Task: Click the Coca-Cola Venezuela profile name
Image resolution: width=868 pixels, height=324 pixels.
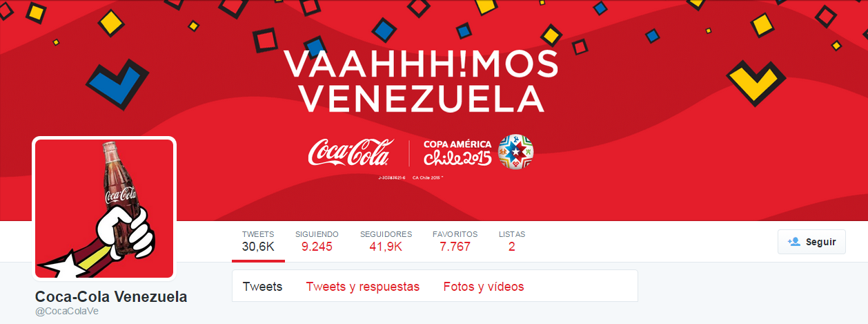Action: click(x=111, y=297)
